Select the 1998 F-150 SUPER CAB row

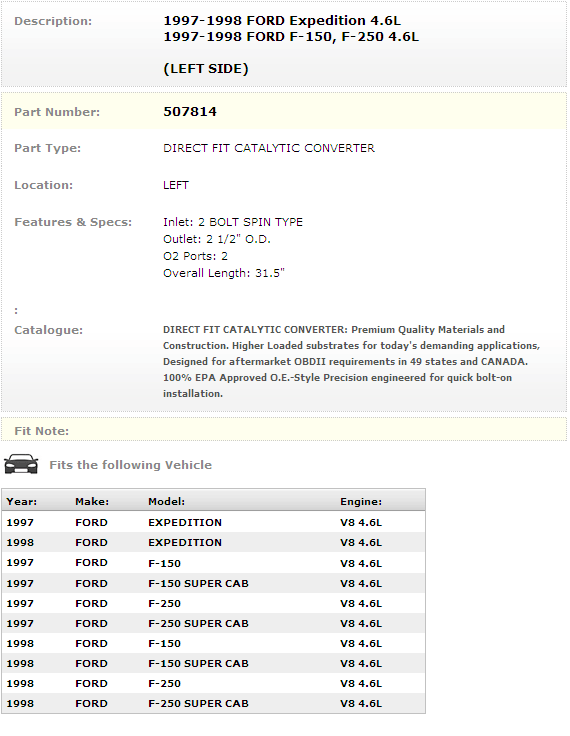[x=213, y=663]
